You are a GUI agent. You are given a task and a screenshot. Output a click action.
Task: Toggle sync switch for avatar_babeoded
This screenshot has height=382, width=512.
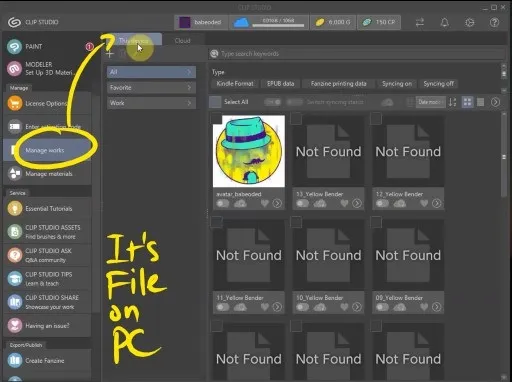[x=222, y=203]
